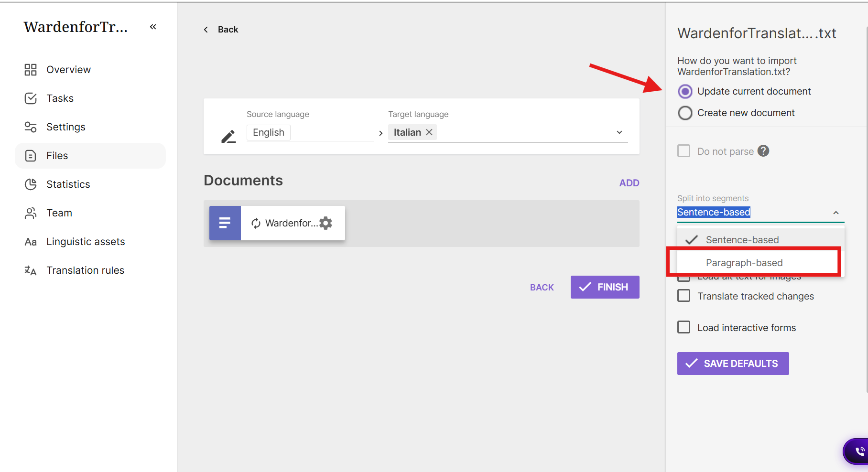This screenshot has width=868, height=472.
Task: Click the Team people icon
Action: pyautogui.click(x=31, y=213)
